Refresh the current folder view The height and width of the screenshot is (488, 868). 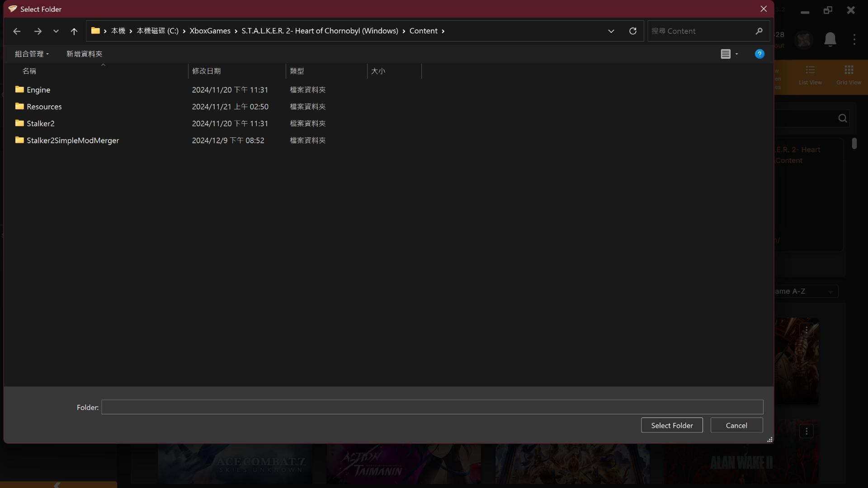[632, 31]
